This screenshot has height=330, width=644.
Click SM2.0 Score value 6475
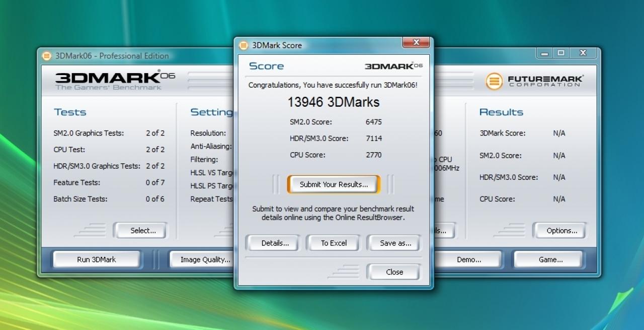coord(374,122)
